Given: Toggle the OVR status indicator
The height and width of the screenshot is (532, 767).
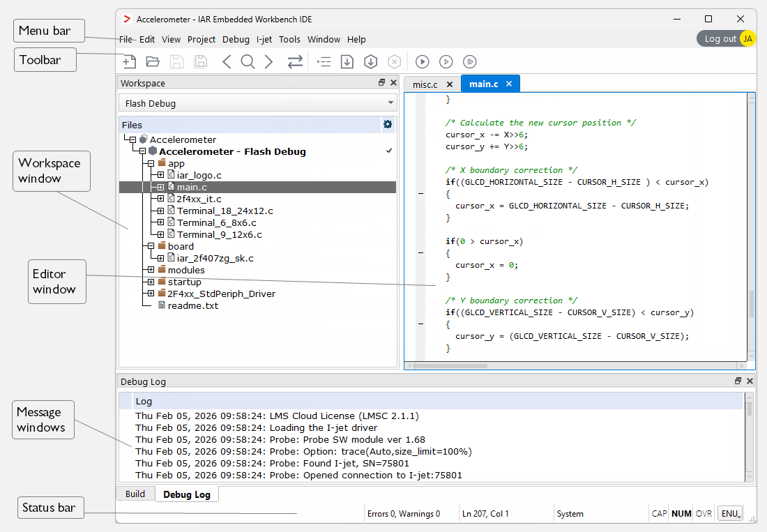Looking at the screenshot, I should click(704, 513).
